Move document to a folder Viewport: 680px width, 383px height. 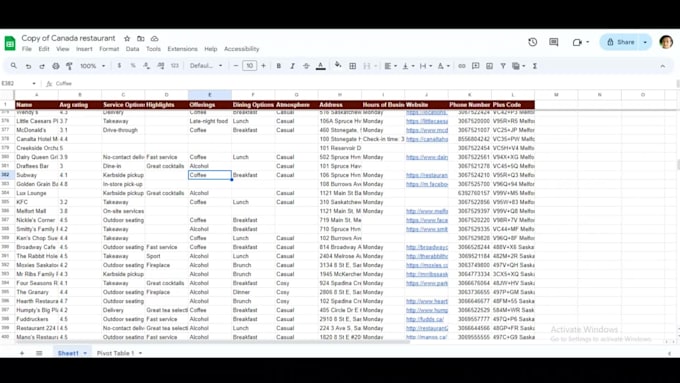[x=141, y=39]
